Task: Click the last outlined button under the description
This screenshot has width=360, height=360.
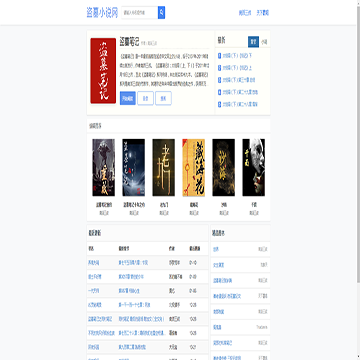Action: [163, 98]
